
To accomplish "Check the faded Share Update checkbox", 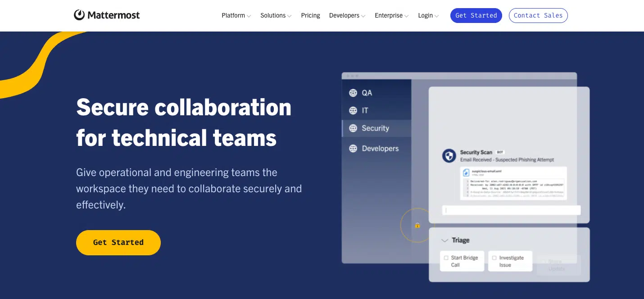I will tap(543, 262).
